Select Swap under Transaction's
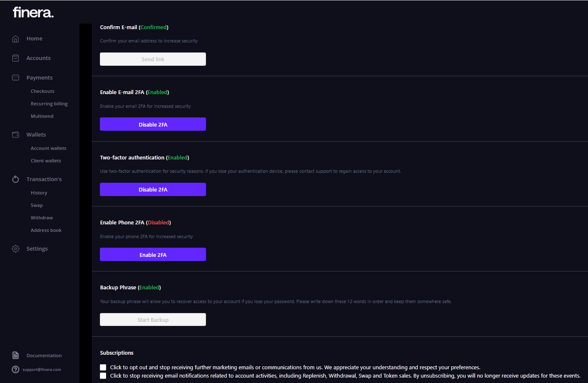588x383 pixels. tap(37, 206)
